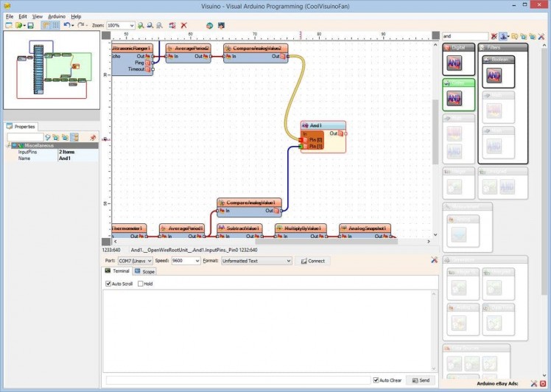Screen dimensions: 551x392
Task: Open the Format dropdown showing Unformatted Text
Action: click(288, 261)
